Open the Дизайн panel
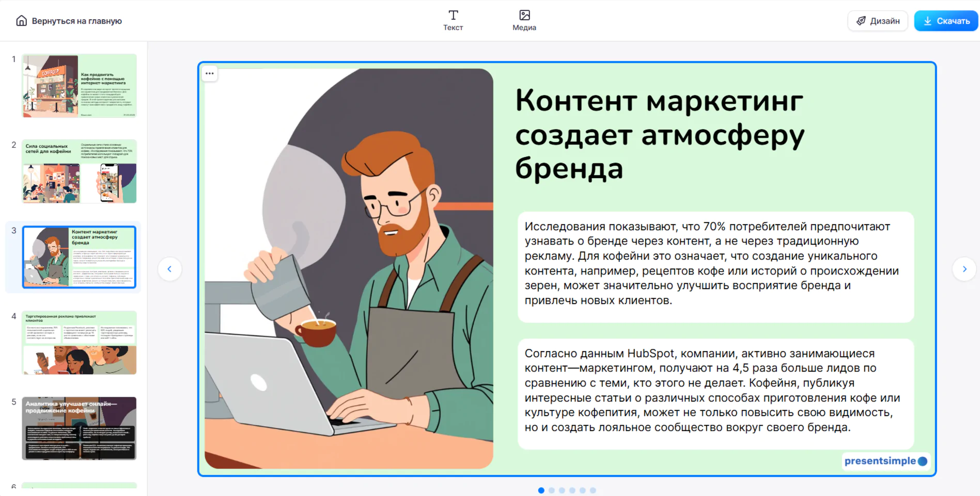This screenshot has height=496, width=980. [878, 21]
